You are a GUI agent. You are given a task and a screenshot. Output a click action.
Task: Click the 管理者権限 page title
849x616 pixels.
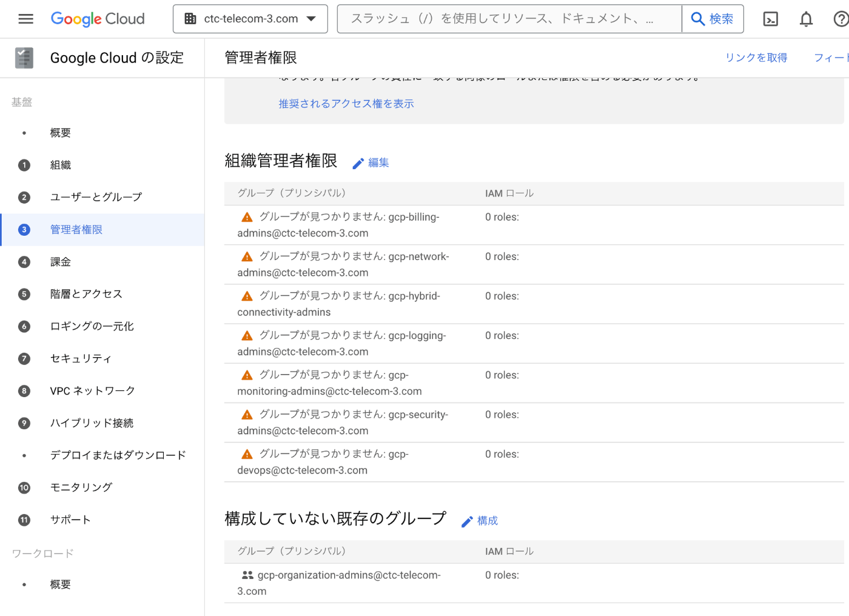(x=261, y=58)
